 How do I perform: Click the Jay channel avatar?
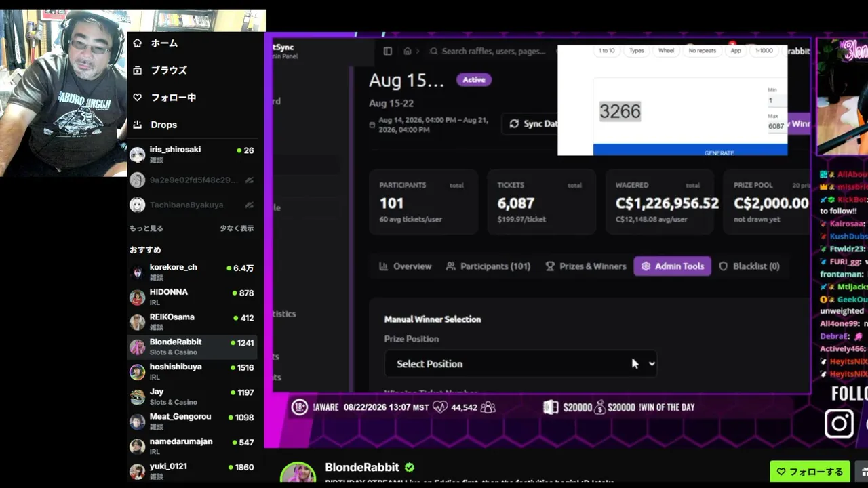click(138, 396)
